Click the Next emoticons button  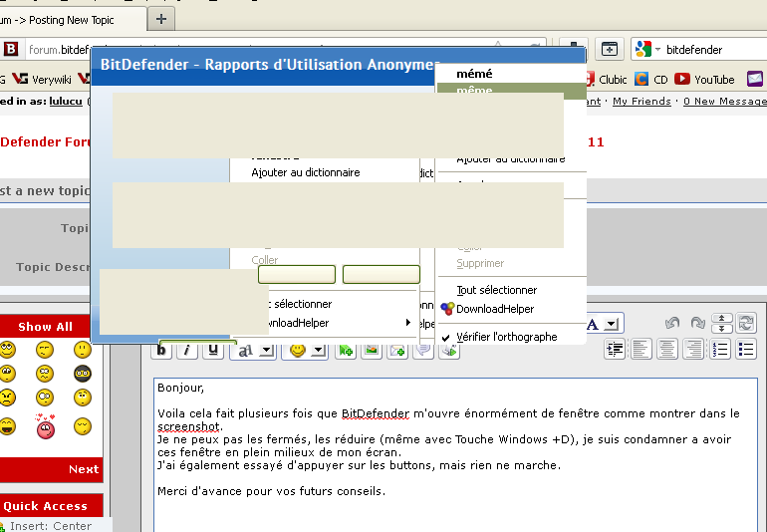coord(84,469)
